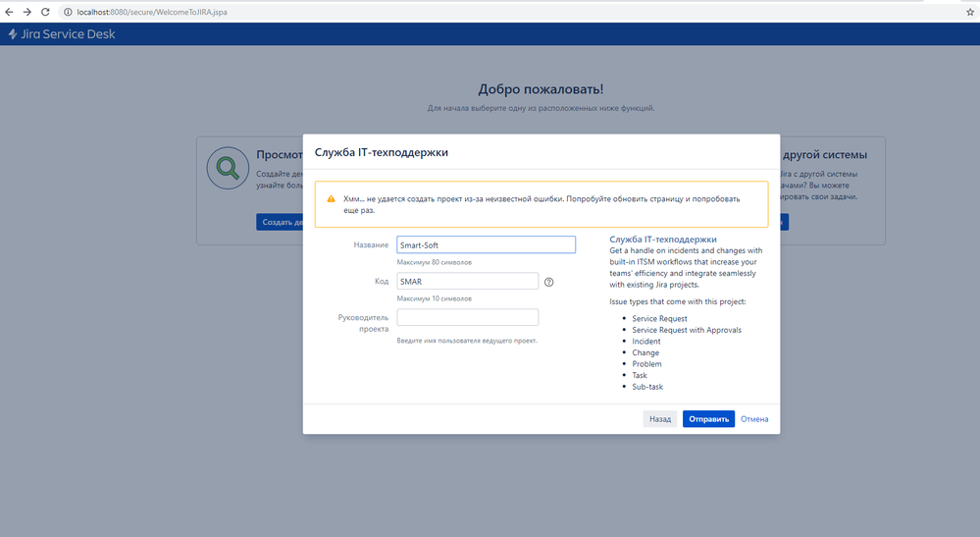Click the Руководитель проекта label
The height and width of the screenshot is (537, 980).
(x=363, y=323)
